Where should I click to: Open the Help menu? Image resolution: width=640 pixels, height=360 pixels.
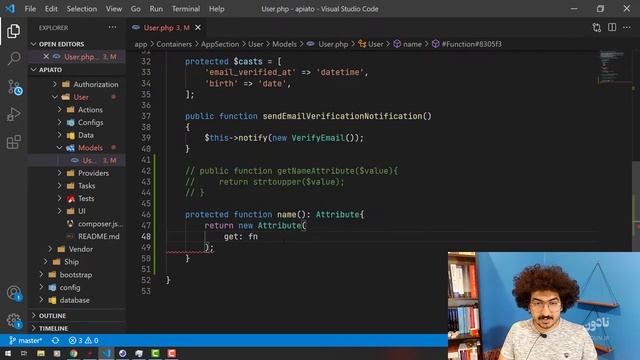click(x=217, y=9)
